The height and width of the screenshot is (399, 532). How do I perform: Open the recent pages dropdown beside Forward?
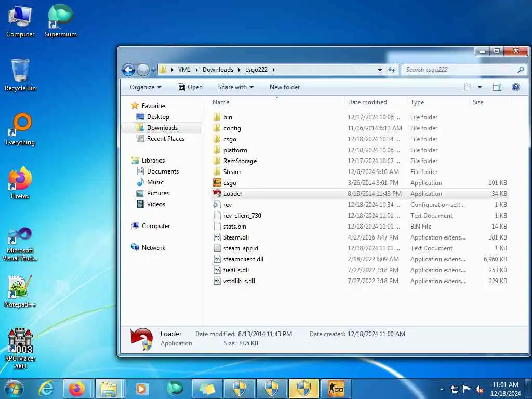pyautogui.click(x=153, y=70)
